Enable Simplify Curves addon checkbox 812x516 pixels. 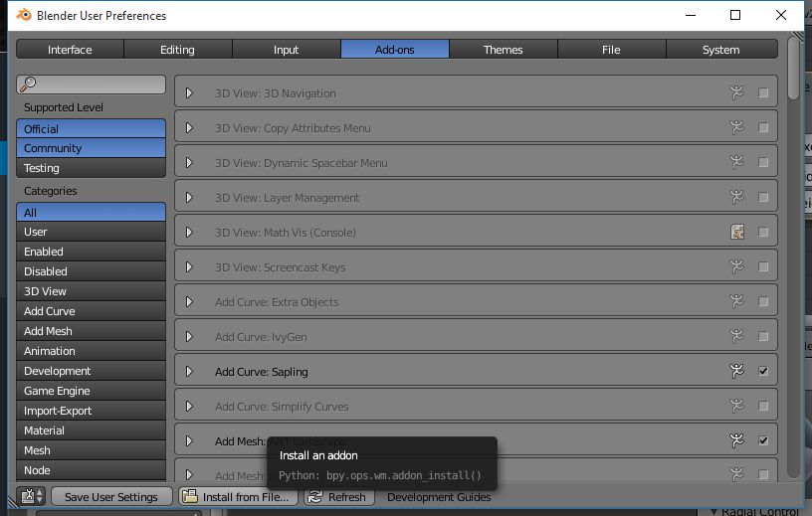(763, 406)
